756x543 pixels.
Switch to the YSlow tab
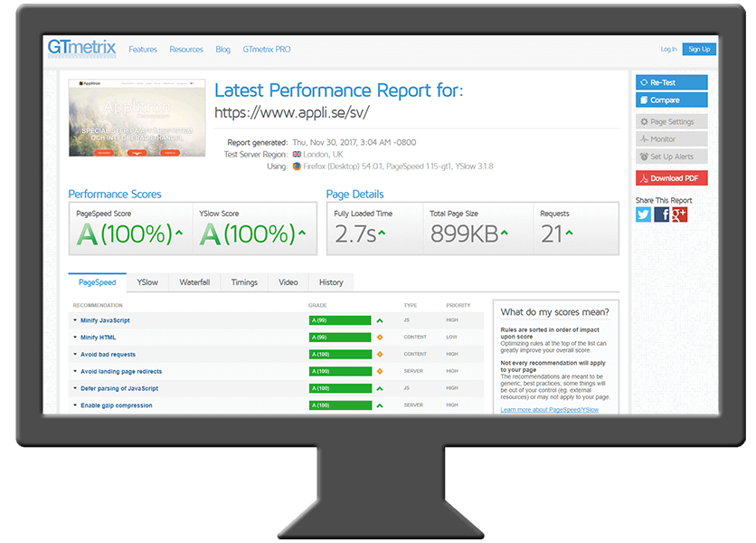(x=147, y=282)
